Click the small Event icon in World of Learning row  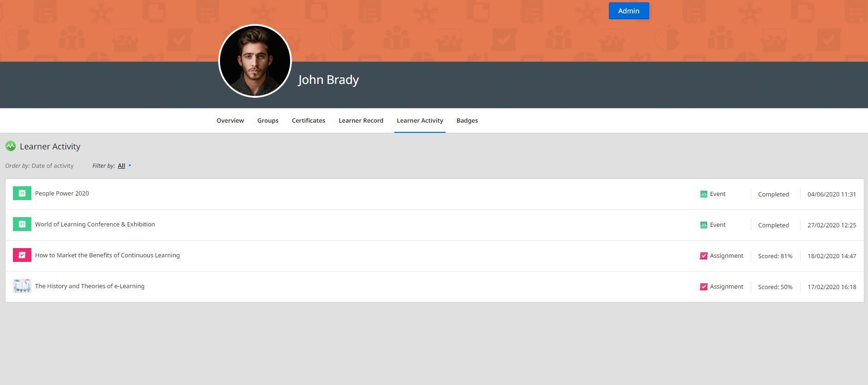click(x=703, y=225)
